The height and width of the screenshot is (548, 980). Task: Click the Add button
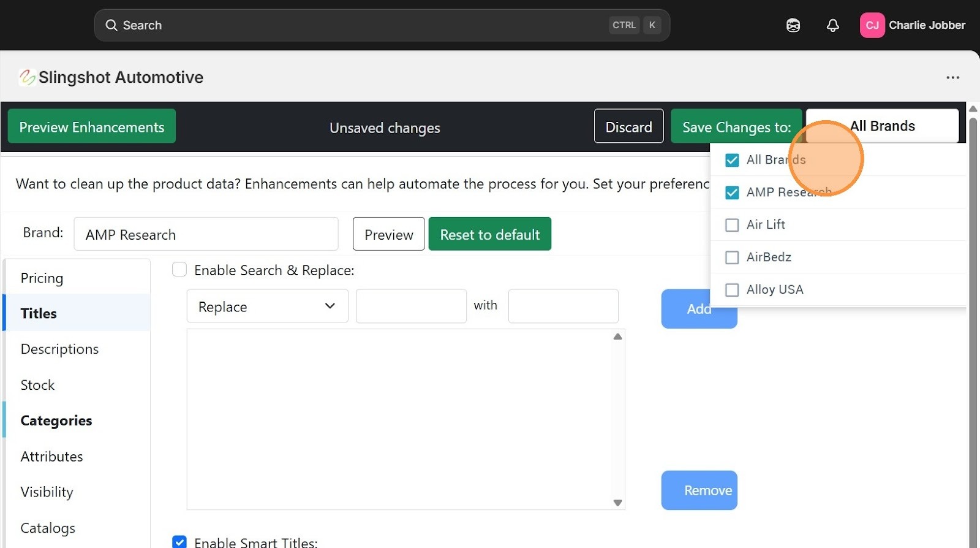699,308
